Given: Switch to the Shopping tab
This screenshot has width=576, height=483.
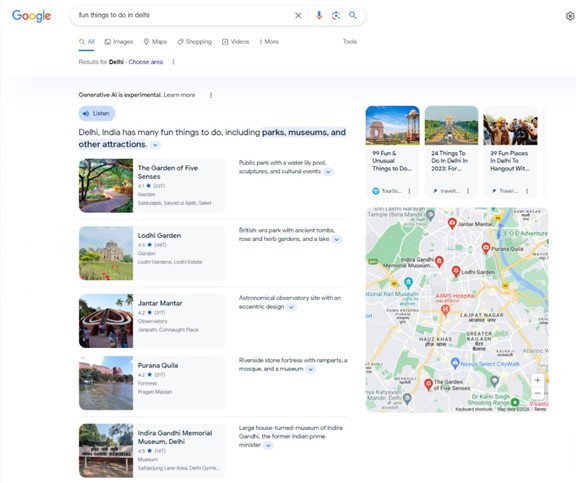Looking at the screenshot, I should 194,42.
